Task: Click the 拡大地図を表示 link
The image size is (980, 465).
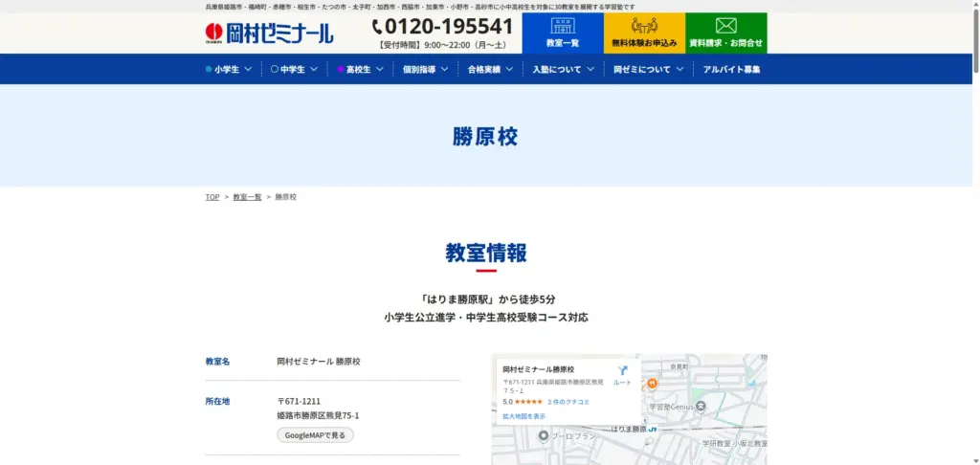Action: (x=523, y=416)
